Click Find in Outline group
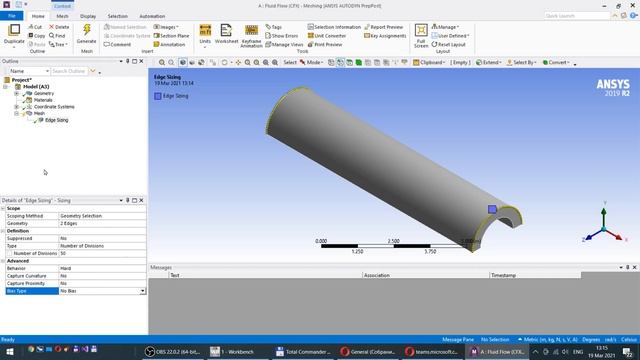This screenshot has height=360, width=640. (x=57, y=36)
